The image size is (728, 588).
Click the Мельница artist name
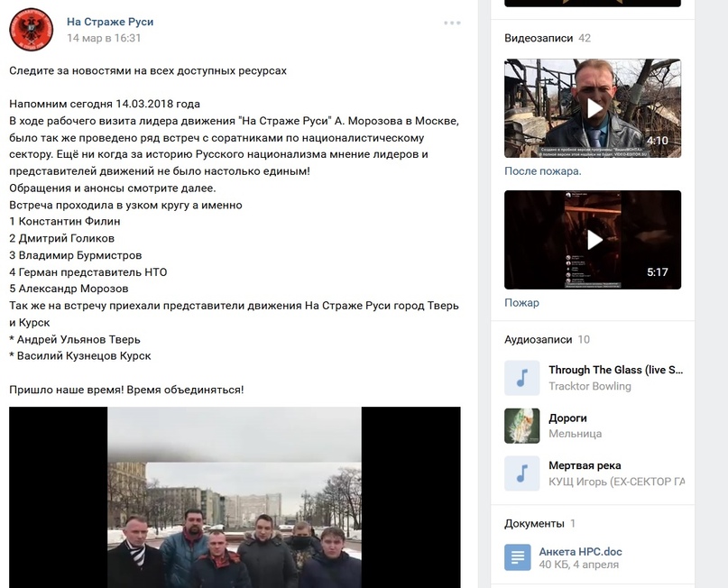pos(575,434)
